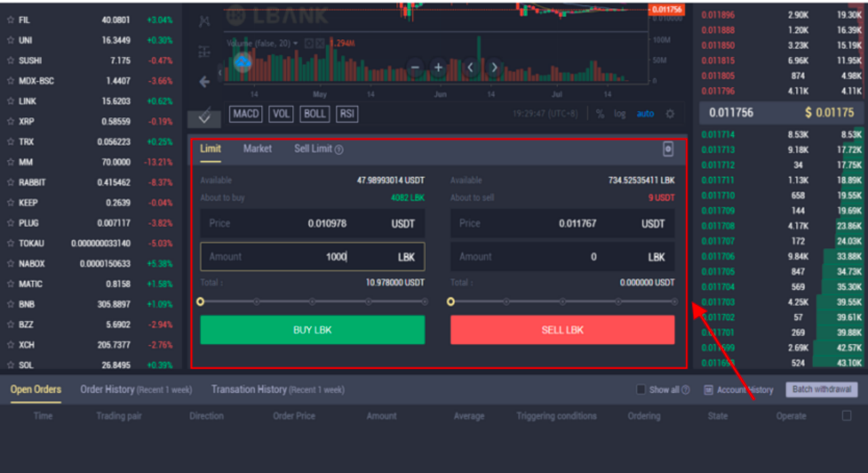
Task: Click the SELL LBK button
Action: 563,330
